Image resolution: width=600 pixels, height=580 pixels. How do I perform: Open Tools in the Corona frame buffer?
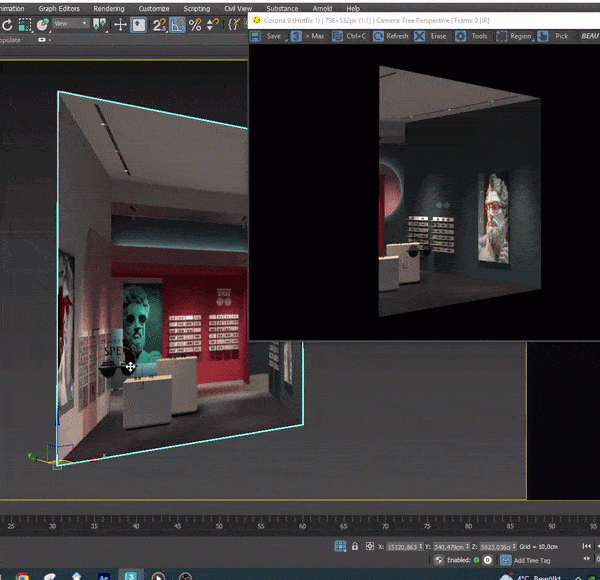coord(473,36)
